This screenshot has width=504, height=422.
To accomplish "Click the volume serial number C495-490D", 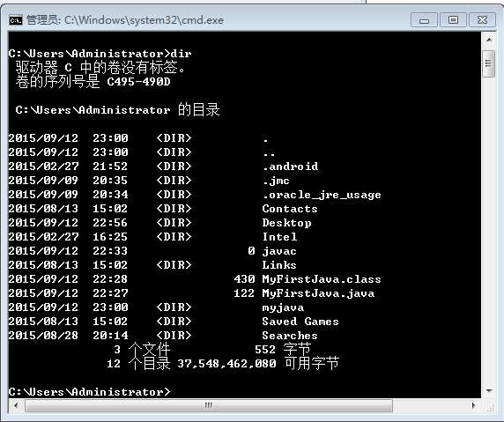I will point(138,82).
